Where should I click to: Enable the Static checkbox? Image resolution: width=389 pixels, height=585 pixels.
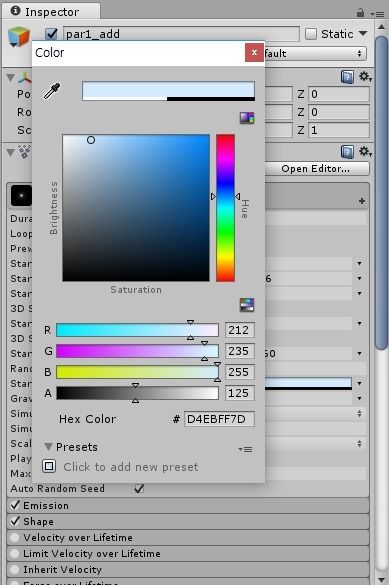click(311, 34)
